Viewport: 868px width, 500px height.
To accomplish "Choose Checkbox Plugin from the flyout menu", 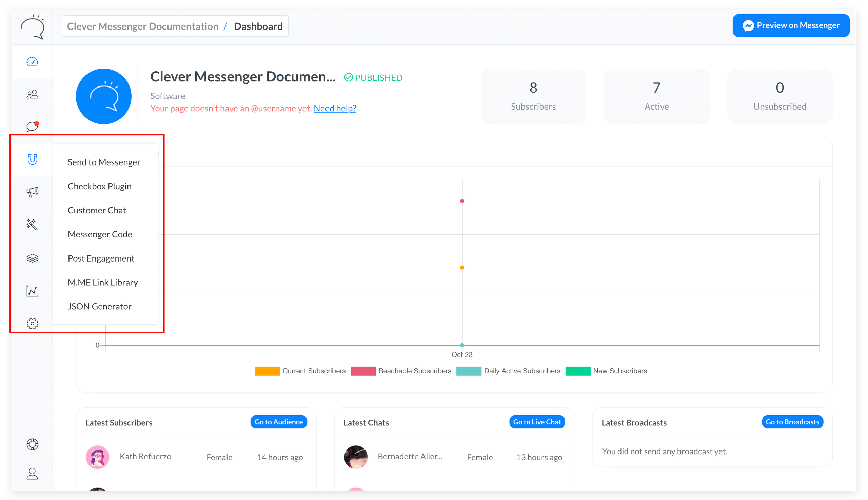I will click(x=100, y=186).
